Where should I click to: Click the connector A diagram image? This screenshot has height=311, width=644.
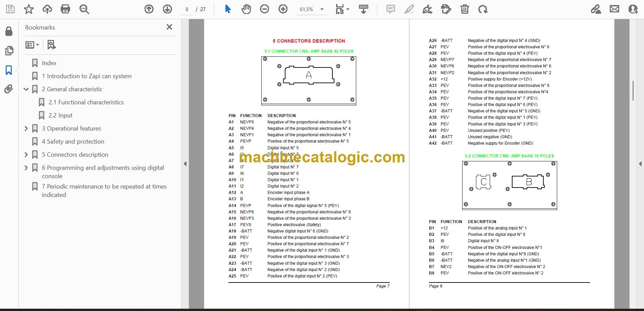pyautogui.click(x=309, y=81)
